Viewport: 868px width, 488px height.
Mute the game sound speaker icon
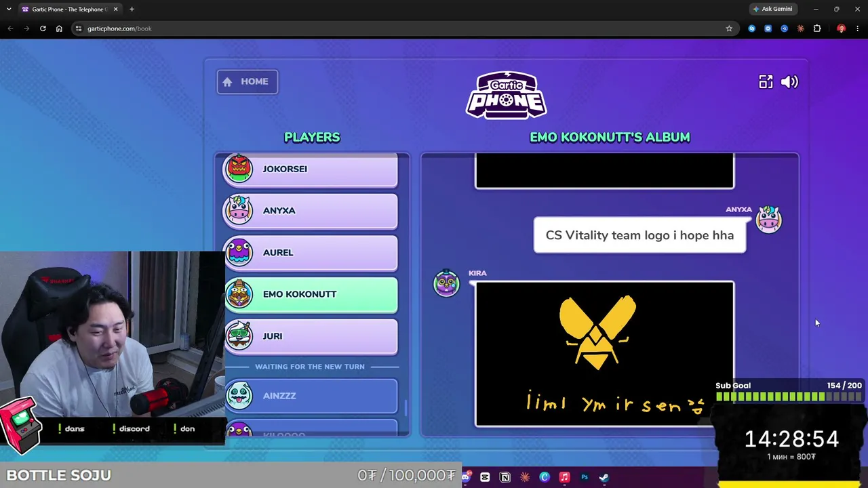click(789, 82)
